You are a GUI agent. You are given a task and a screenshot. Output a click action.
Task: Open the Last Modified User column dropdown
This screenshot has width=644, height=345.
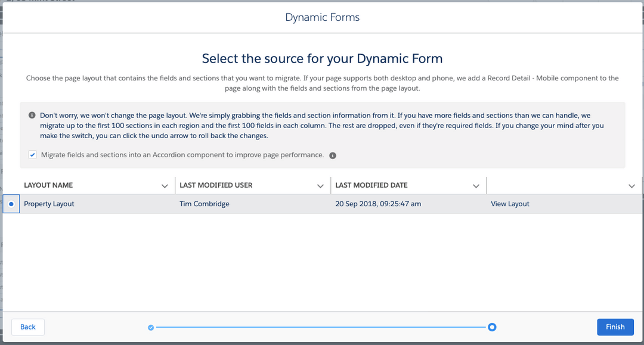[x=321, y=185]
